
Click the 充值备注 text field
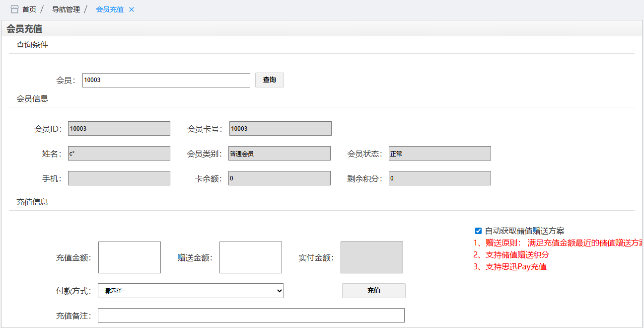(251, 316)
